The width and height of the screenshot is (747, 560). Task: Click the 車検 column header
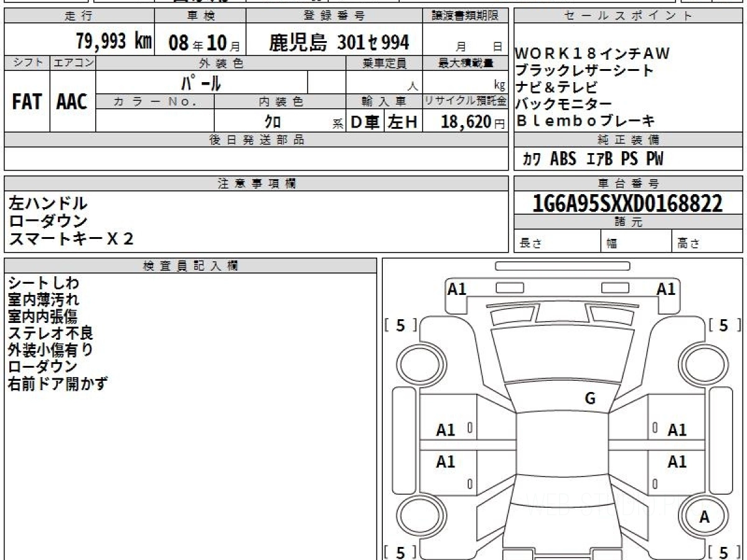pyautogui.click(x=200, y=16)
